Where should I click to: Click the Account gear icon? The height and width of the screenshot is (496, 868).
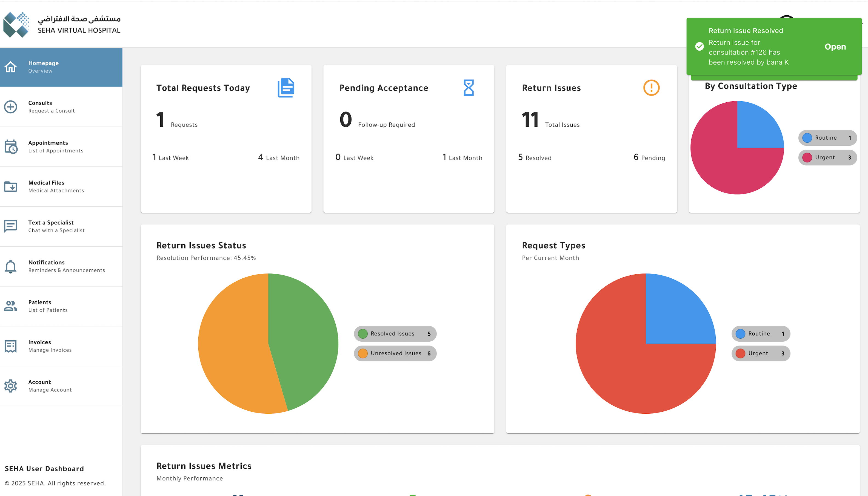click(x=11, y=386)
